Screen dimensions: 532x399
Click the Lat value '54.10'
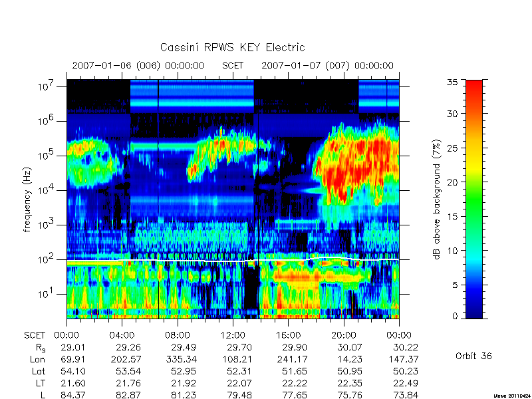(73, 371)
